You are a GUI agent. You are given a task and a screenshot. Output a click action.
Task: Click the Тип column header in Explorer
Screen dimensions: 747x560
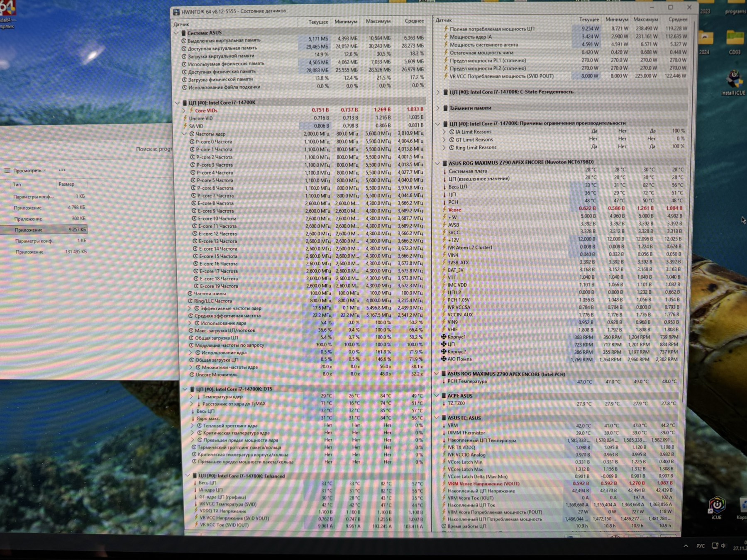[17, 185]
